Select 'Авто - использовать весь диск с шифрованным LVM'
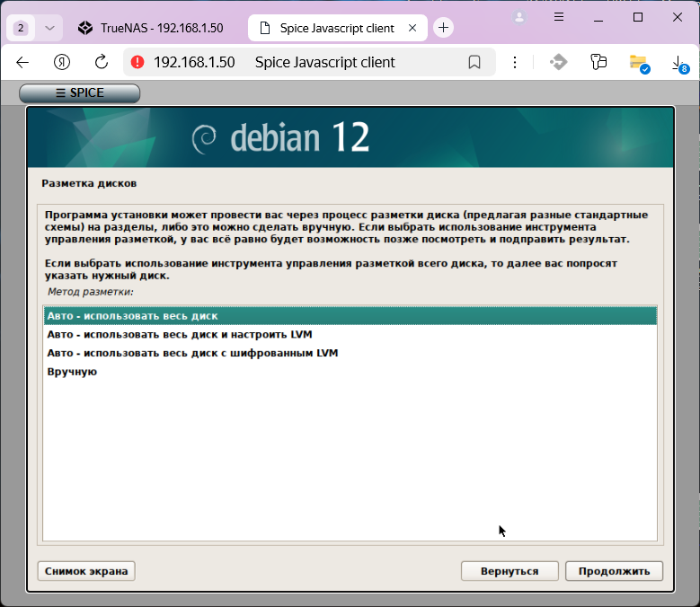Screen dimensions: 700x607 point(350,353)
